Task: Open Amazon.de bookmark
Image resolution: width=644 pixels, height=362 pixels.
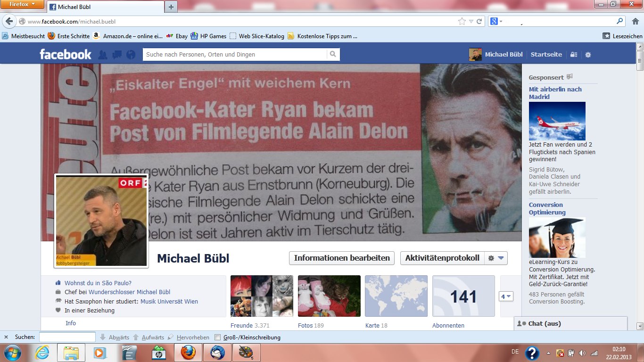Action: tap(128, 36)
